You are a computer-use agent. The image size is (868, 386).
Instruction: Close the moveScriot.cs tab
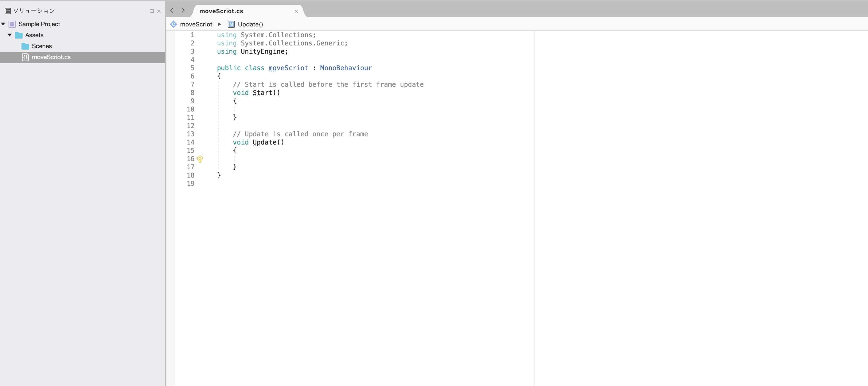click(x=296, y=11)
